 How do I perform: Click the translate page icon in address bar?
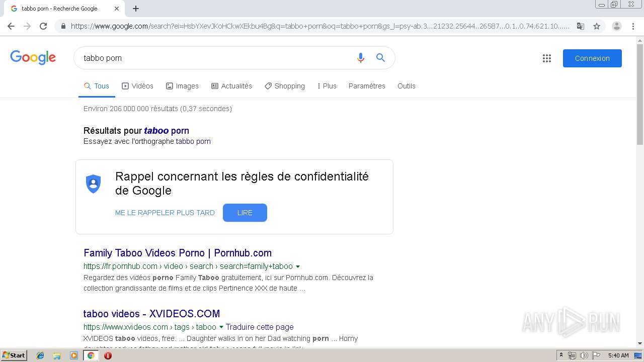click(x=581, y=26)
